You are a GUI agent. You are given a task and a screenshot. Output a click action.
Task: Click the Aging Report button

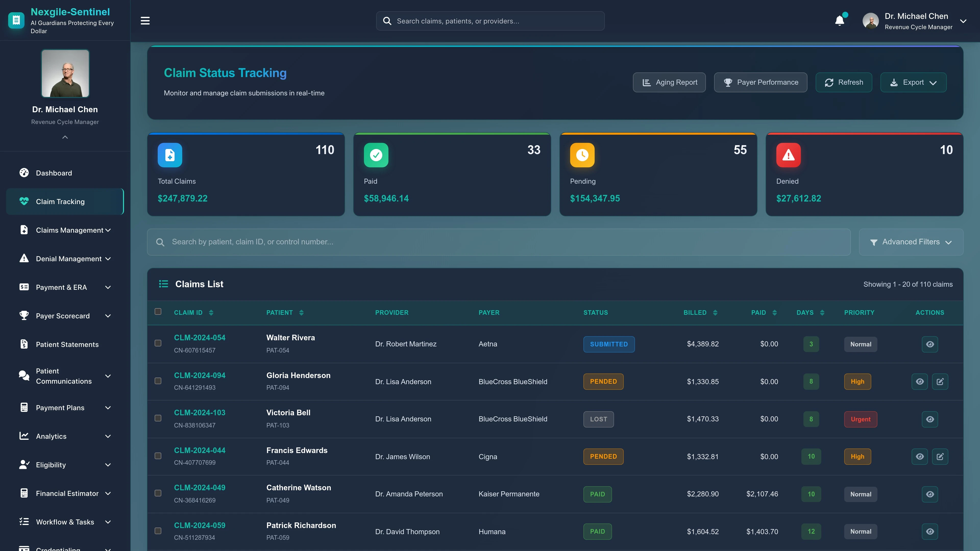[669, 82]
